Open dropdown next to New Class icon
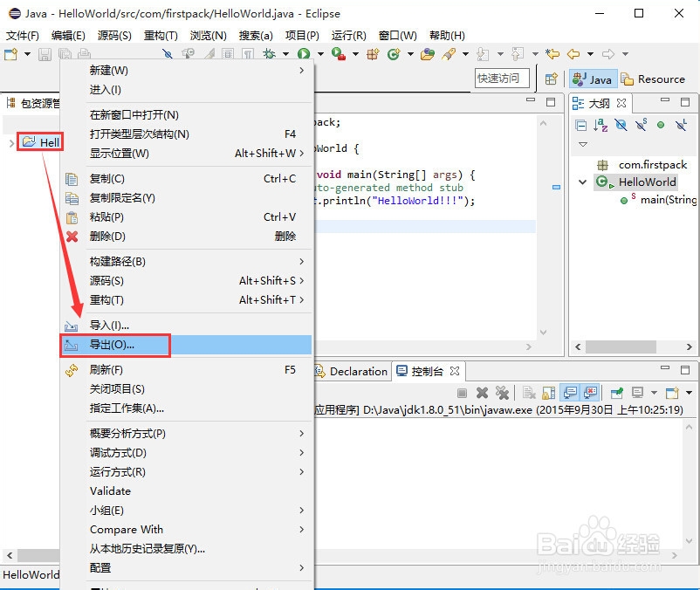Screen dimensions: 700x590 (x=410, y=54)
